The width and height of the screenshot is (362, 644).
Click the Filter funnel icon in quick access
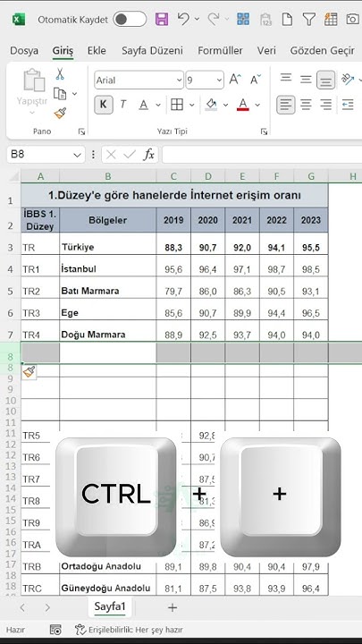click(308, 20)
